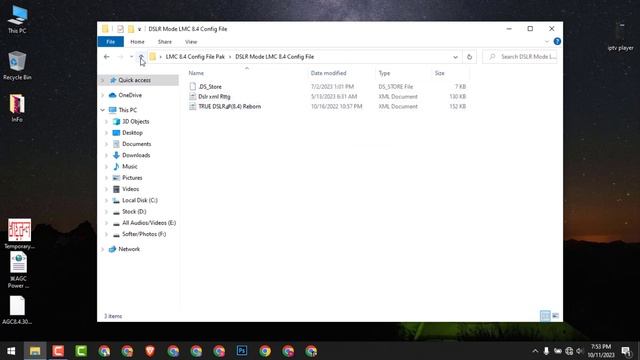Switch to Large icons view layout icon

click(556, 316)
